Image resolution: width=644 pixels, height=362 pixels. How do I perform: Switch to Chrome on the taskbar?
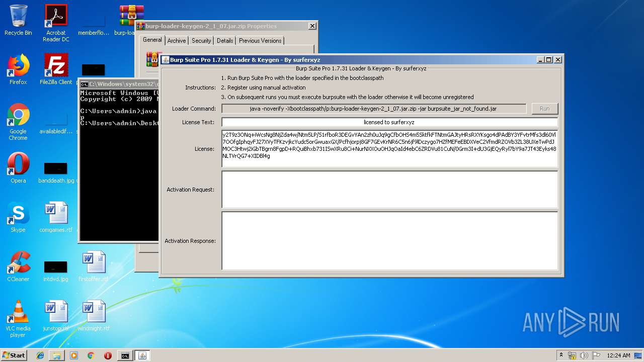(x=91, y=355)
